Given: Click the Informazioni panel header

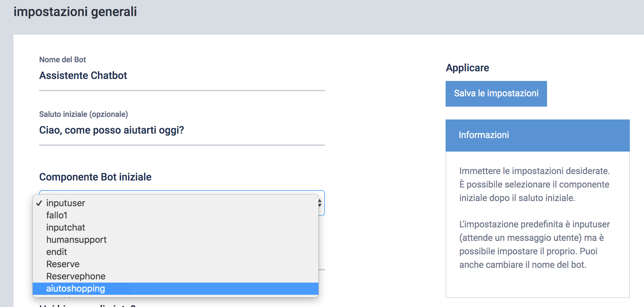Looking at the screenshot, I should tap(537, 135).
